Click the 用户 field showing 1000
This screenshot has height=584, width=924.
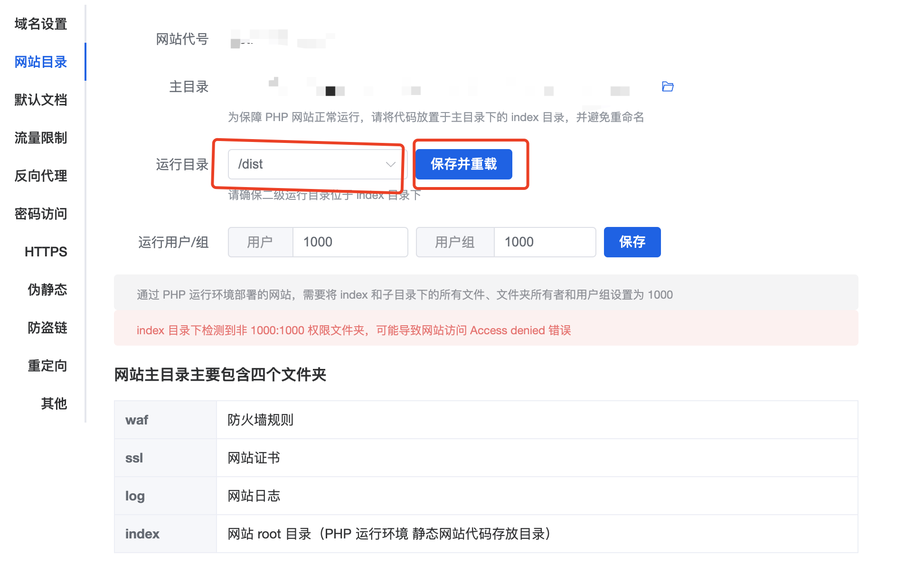click(350, 242)
